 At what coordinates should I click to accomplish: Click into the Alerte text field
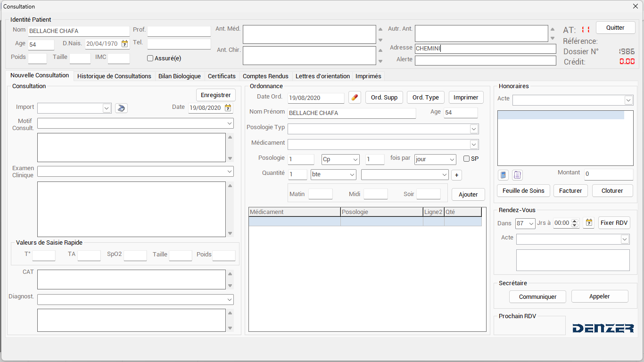[485, 60]
